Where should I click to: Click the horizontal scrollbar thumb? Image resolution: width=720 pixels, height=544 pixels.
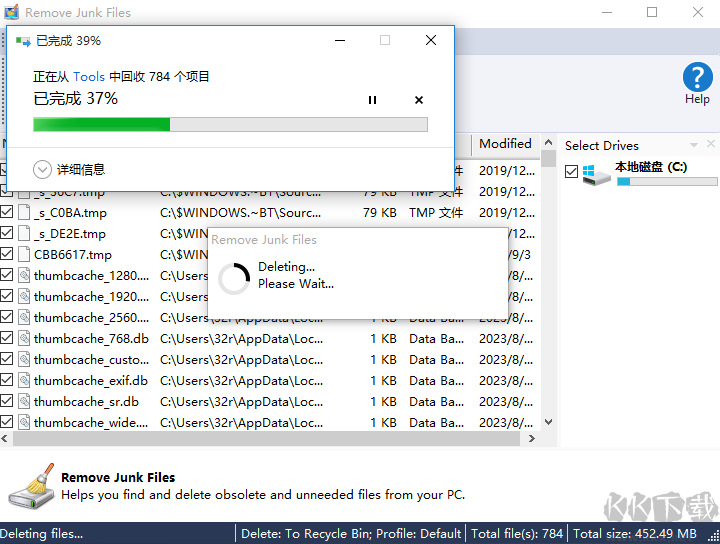(x=266, y=438)
